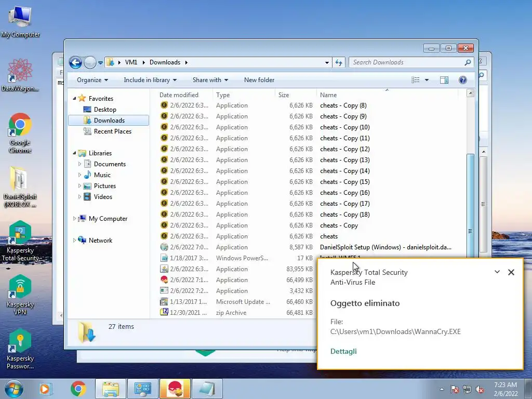Click the network tray icon
This screenshot has width=532, height=399.
pos(467,389)
